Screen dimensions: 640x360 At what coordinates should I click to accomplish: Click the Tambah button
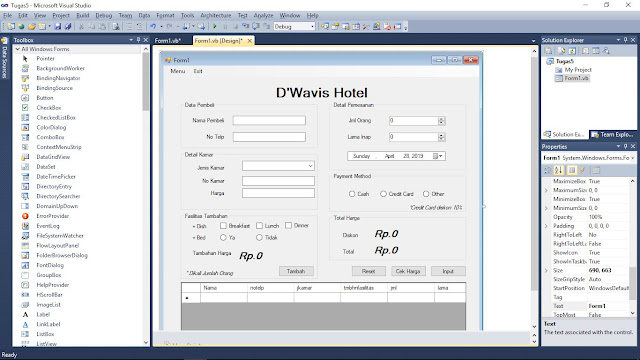click(296, 271)
